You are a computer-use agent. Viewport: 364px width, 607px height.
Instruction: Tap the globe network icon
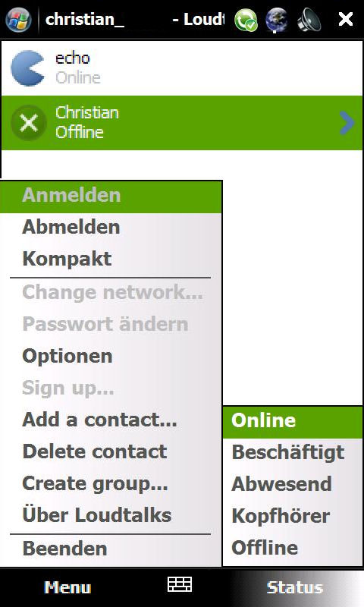click(277, 20)
